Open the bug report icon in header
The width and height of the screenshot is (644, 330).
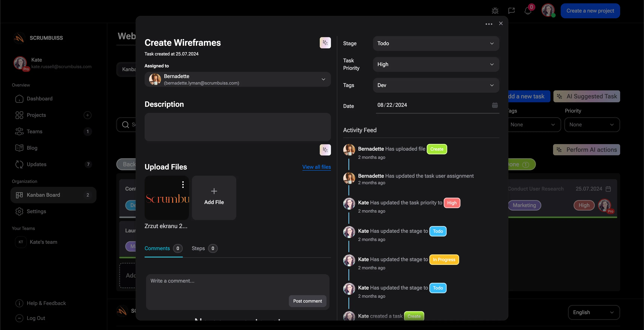tap(495, 11)
